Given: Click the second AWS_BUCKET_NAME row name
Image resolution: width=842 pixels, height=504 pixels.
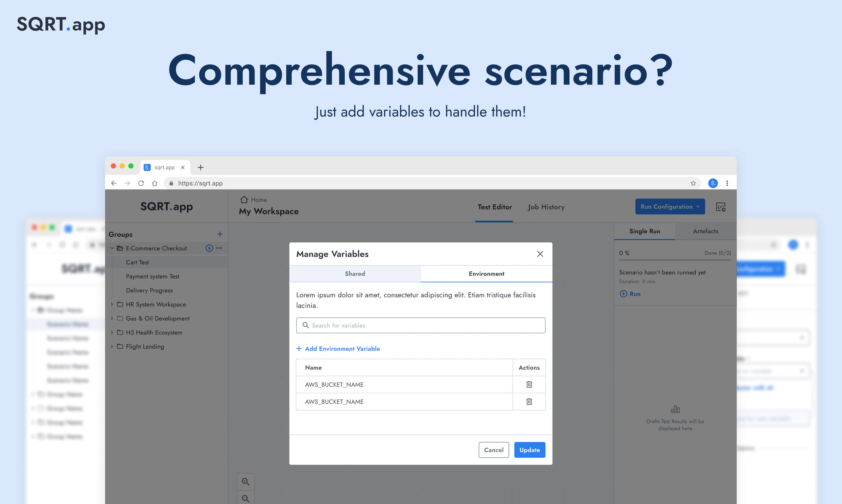Looking at the screenshot, I should pyautogui.click(x=334, y=402).
